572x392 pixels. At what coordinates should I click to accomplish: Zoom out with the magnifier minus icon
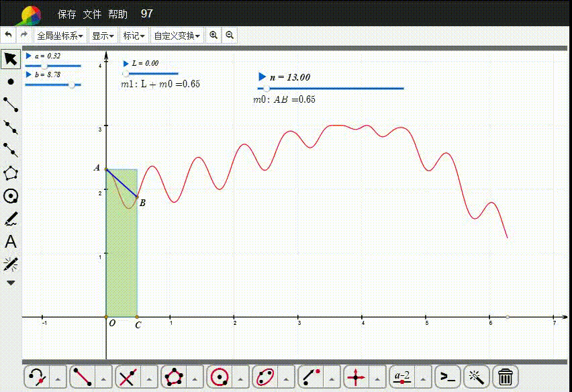[x=230, y=36]
